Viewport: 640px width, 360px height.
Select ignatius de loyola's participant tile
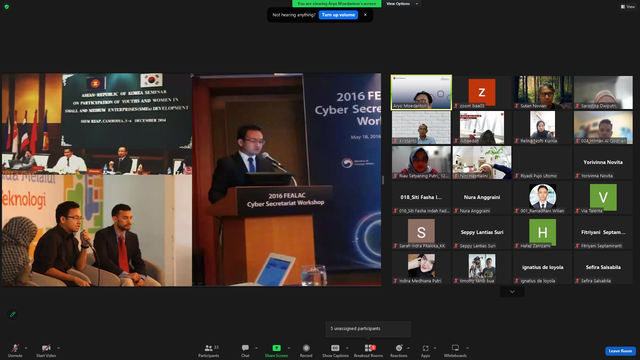543,268
